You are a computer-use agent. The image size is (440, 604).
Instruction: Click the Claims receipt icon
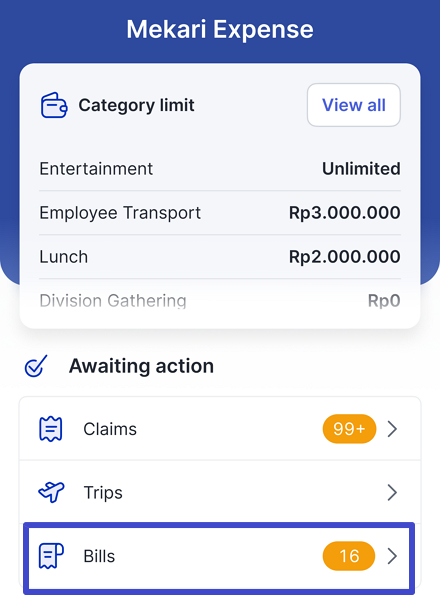(x=50, y=429)
